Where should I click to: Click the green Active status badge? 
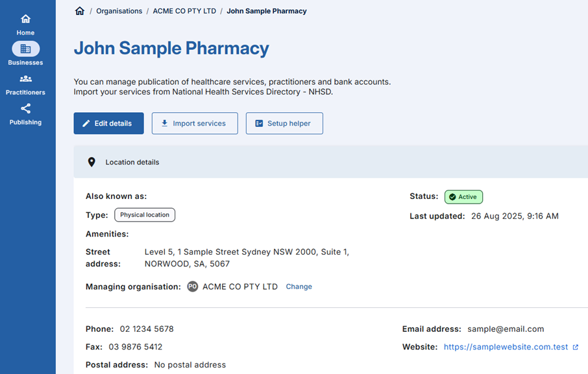click(x=463, y=197)
